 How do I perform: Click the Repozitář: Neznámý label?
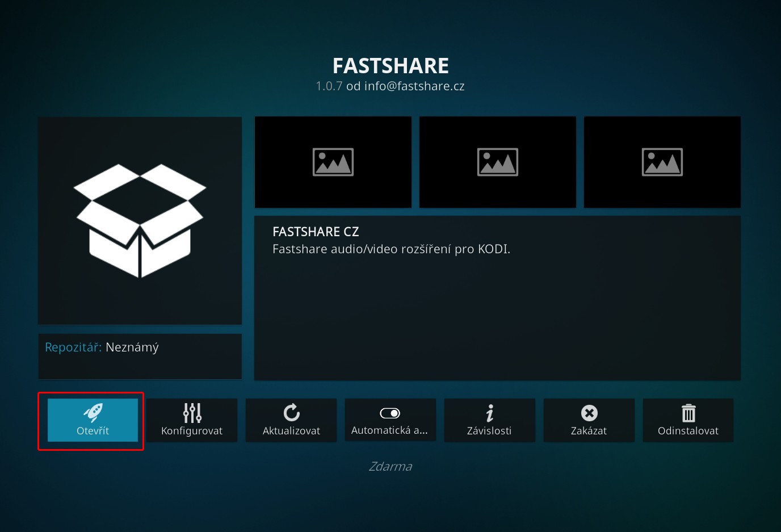click(102, 347)
